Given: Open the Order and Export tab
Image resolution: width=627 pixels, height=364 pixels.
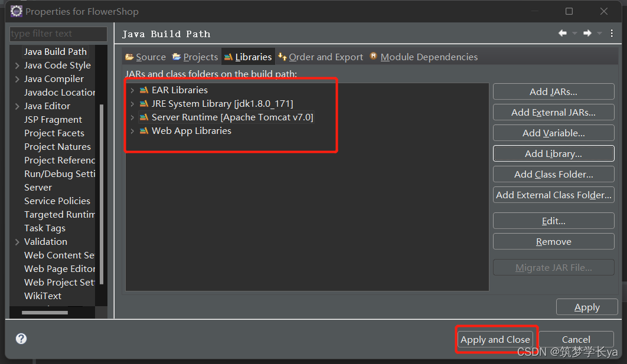Looking at the screenshot, I should [x=321, y=57].
